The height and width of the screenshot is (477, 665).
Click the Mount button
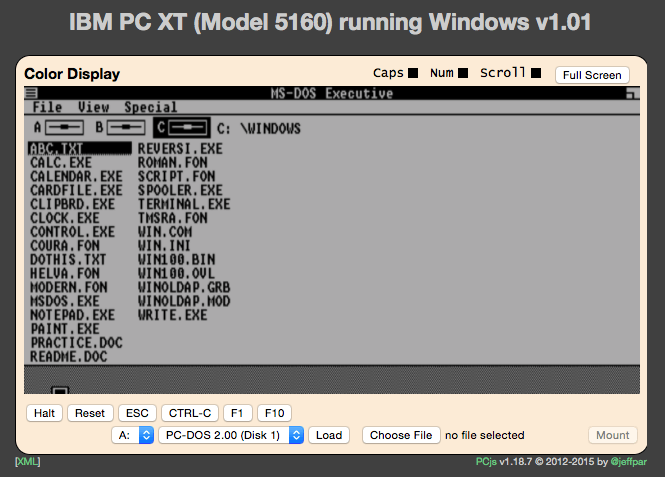pyautogui.click(x=613, y=435)
